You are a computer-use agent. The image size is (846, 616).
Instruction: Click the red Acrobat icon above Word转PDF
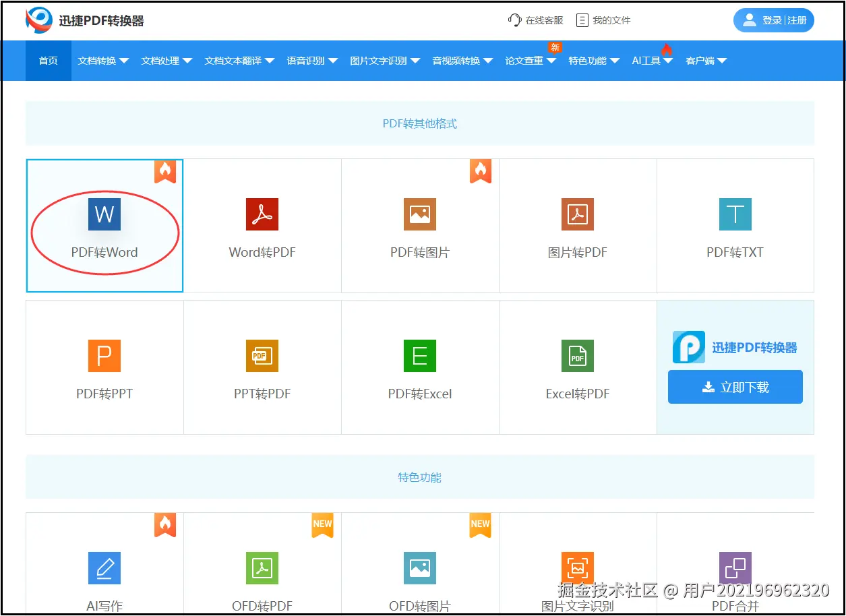tap(262, 214)
